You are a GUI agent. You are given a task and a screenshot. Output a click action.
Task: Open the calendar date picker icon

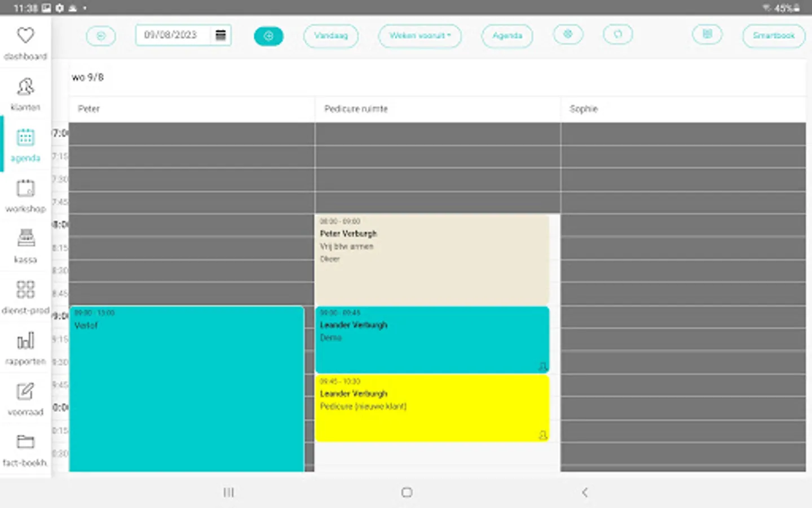coord(220,35)
